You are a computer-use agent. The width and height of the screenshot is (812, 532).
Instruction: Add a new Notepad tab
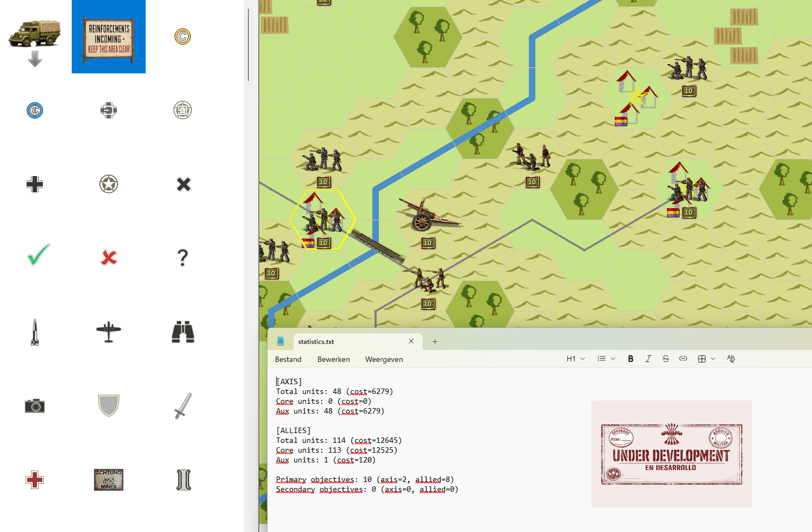(435, 341)
